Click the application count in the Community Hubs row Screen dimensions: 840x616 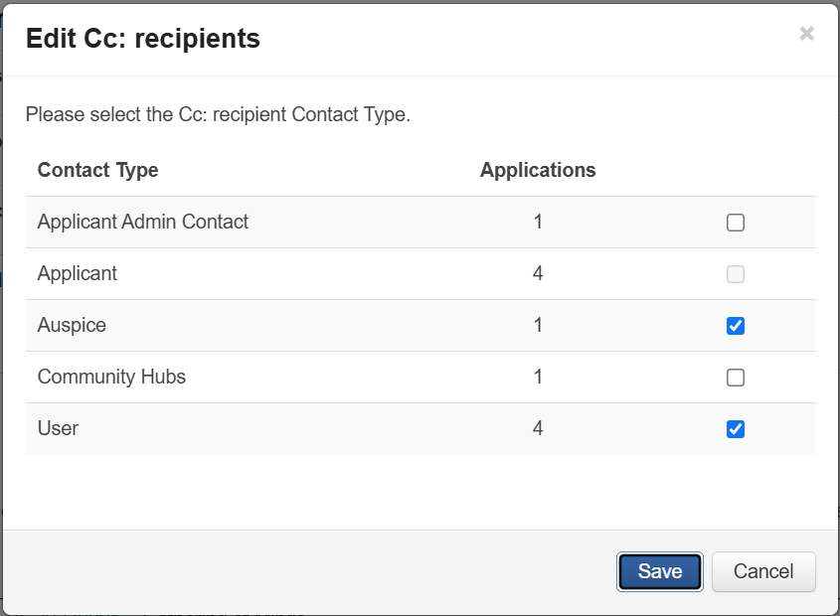pyautogui.click(x=538, y=377)
